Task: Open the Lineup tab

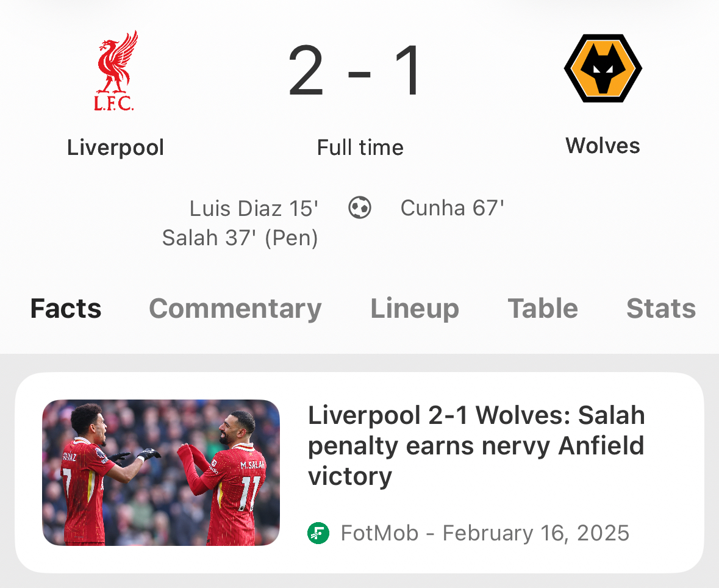Action: click(x=415, y=309)
